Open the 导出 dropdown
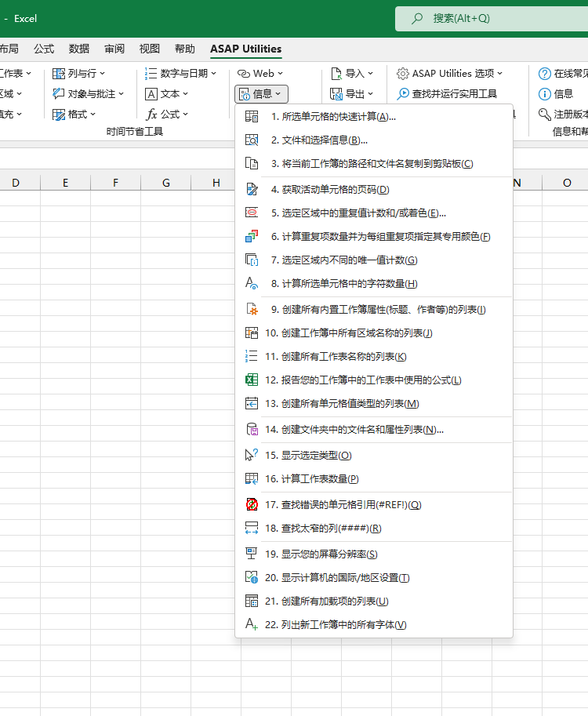Viewport: 588px width, 716px height. (x=351, y=93)
